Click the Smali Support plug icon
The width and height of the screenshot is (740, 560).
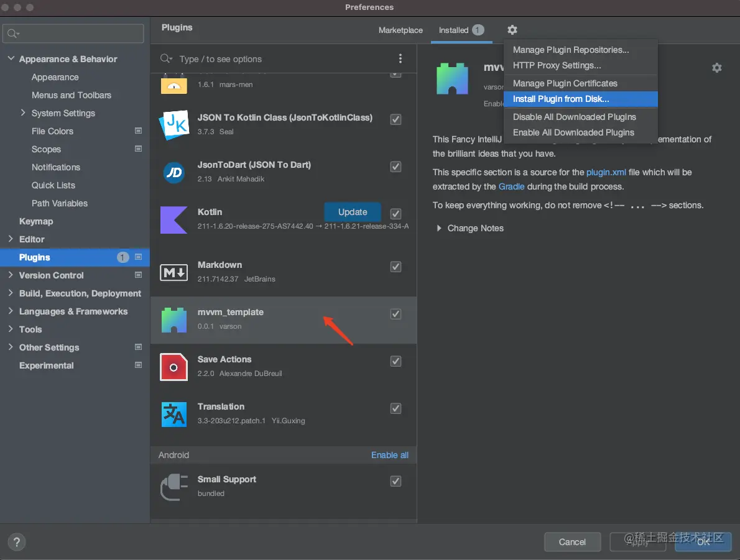click(x=173, y=487)
